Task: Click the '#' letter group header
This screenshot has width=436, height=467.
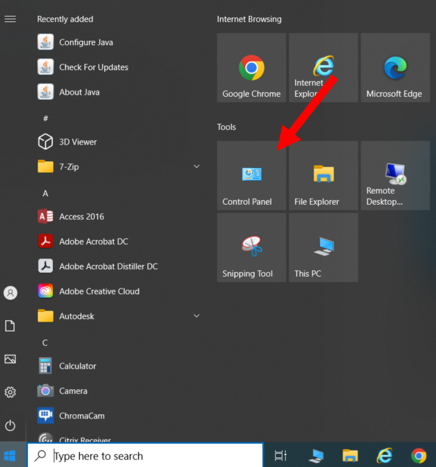Action: [x=46, y=118]
